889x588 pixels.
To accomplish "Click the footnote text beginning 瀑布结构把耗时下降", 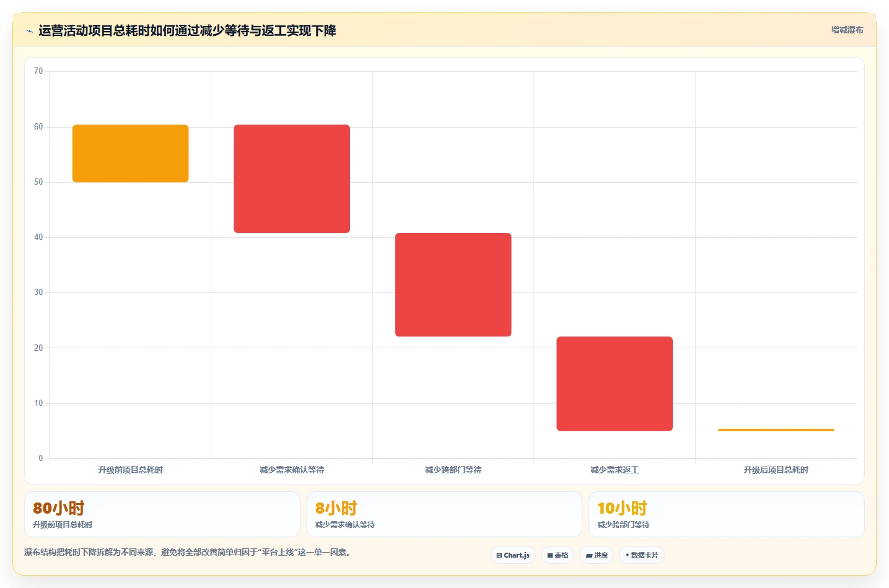I will [x=188, y=552].
